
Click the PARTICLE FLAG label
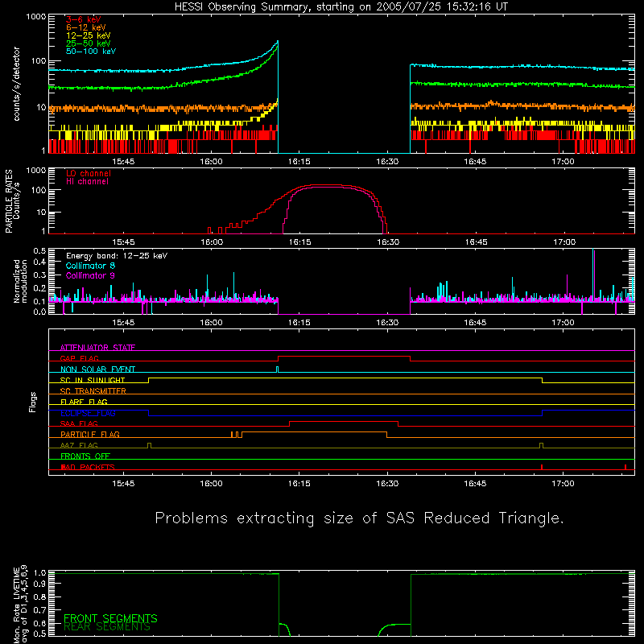click(x=90, y=435)
